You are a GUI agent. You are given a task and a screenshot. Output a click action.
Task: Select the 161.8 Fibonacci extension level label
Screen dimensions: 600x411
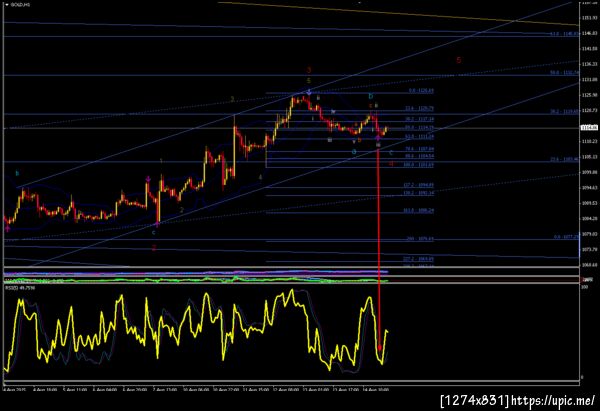pos(419,210)
